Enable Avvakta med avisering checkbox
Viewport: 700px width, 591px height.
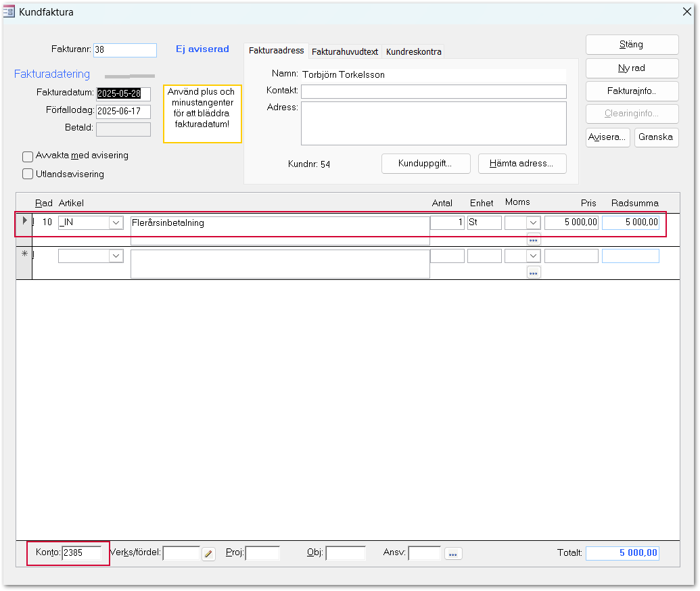click(x=28, y=156)
